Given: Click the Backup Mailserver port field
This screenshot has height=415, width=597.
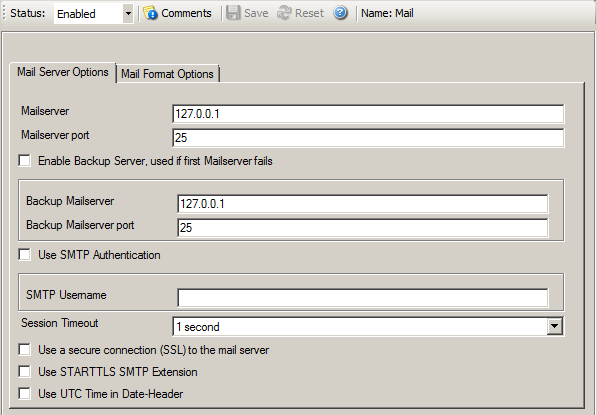Looking at the screenshot, I should pyautogui.click(x=363, y=228).
